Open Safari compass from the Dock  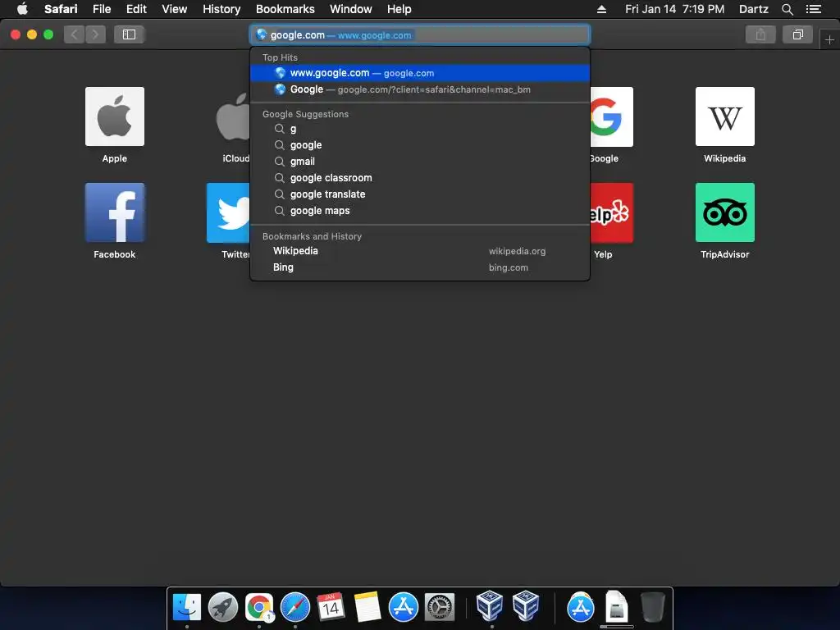295,607
